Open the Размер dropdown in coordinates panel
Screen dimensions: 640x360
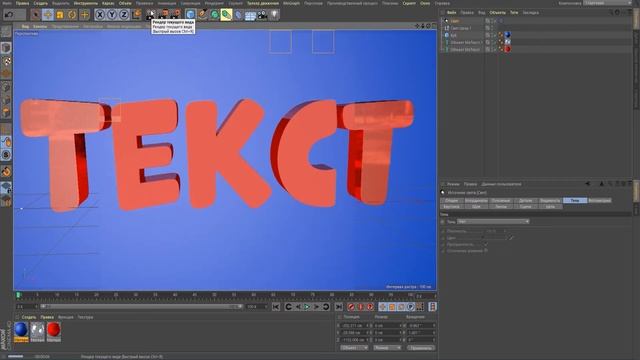pos(387,348)
